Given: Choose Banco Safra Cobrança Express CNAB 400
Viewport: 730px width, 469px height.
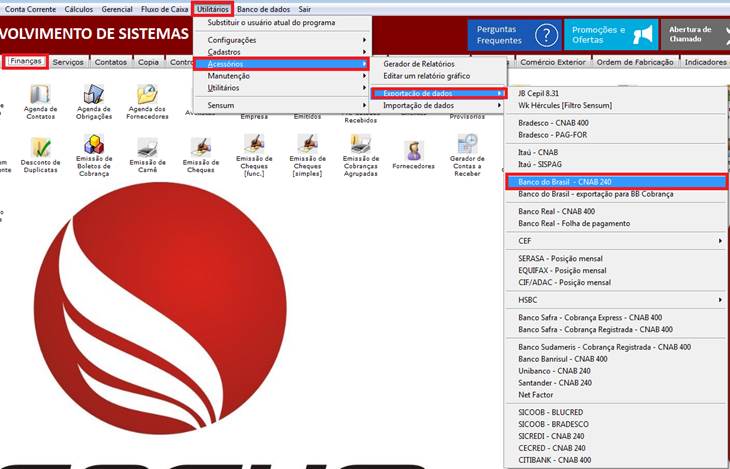Looking at the screenshot, I should (617, 318).
